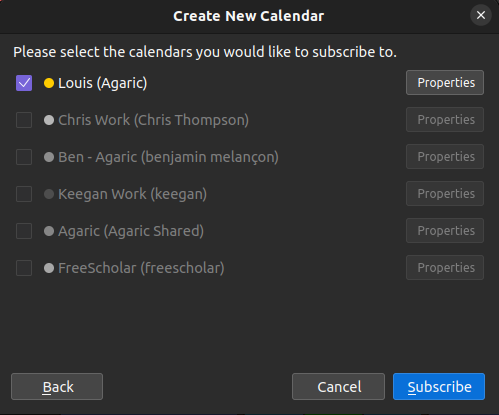Open Properties for Ben - Agaric calendar

point(445,157)
